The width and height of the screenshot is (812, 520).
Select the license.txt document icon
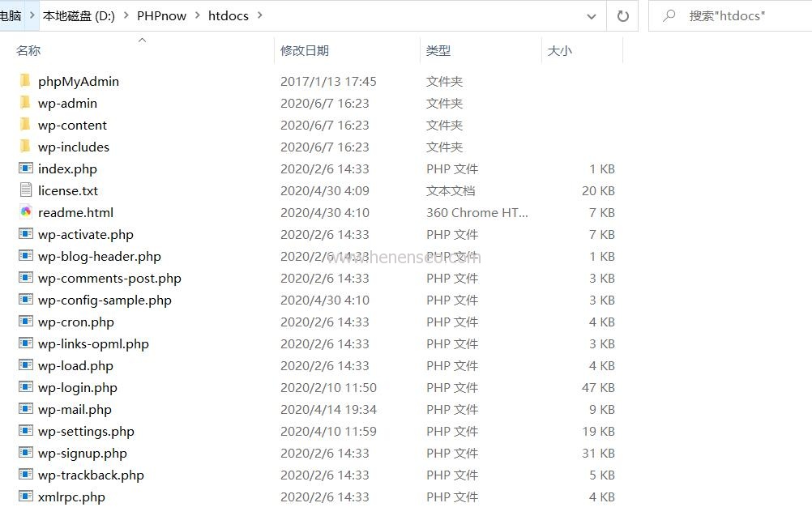[x=26, y=190]
